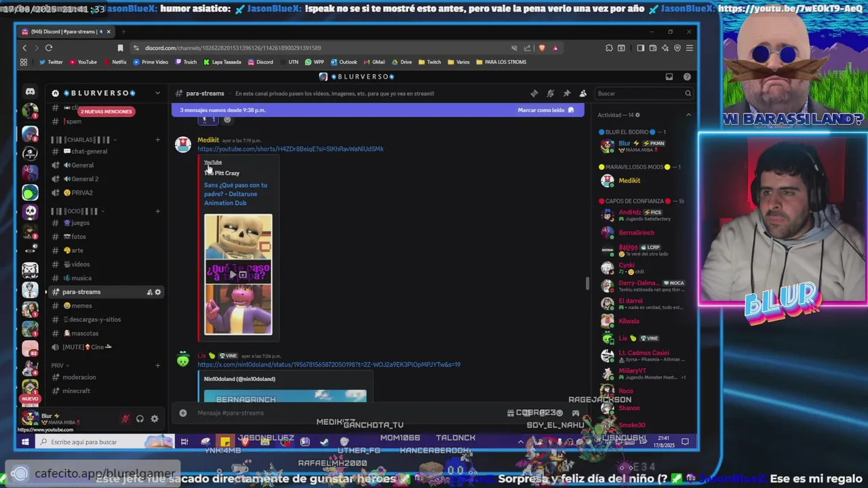
Task: Click the Windows taskbar search box
Action: [x=106, y=442]
